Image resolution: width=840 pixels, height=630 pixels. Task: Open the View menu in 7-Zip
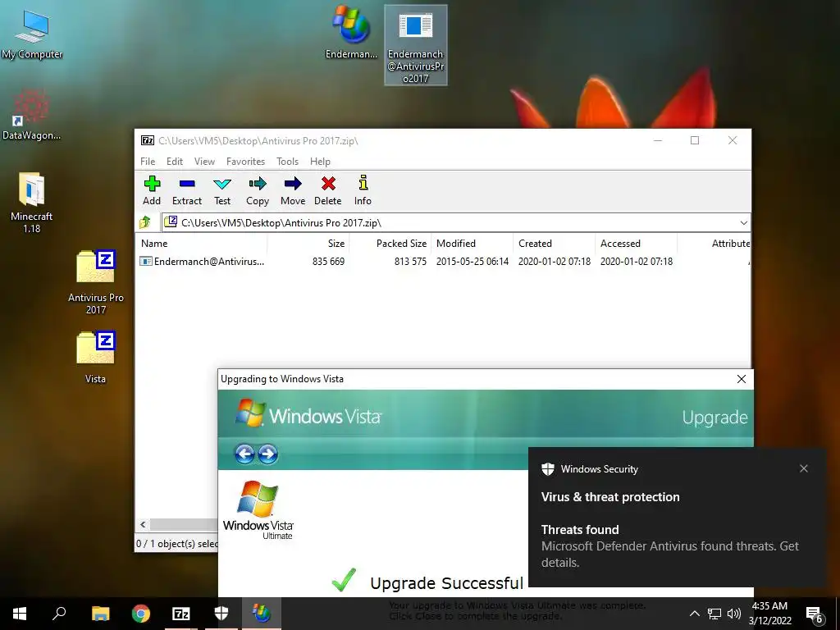[x=204, y=162]
